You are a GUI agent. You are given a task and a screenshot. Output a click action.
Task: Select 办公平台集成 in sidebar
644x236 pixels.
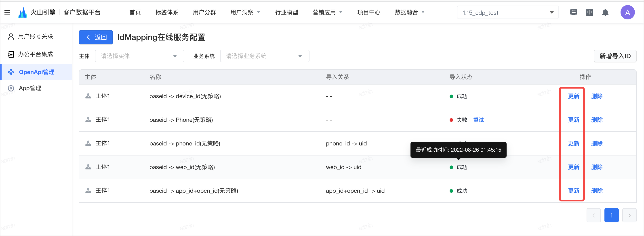point(36,54)
